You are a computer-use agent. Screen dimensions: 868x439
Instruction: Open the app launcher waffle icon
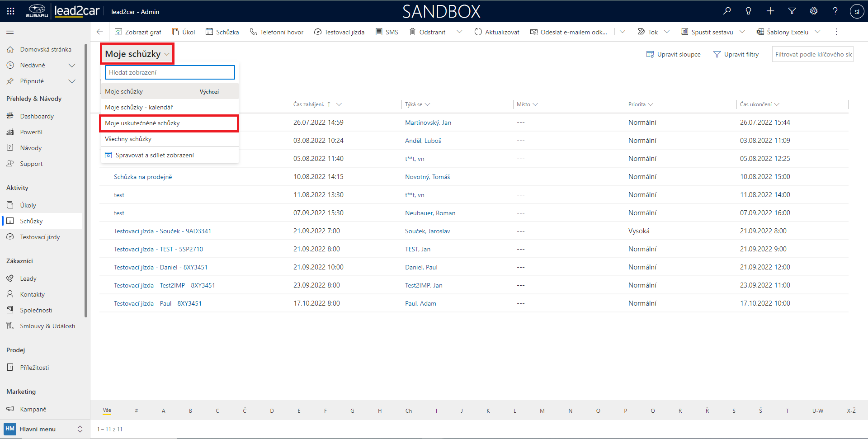click(x=11, y=11)
